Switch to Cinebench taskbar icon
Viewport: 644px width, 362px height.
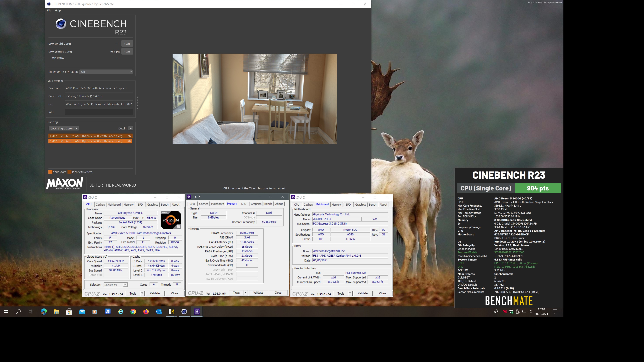pos(184,312)
